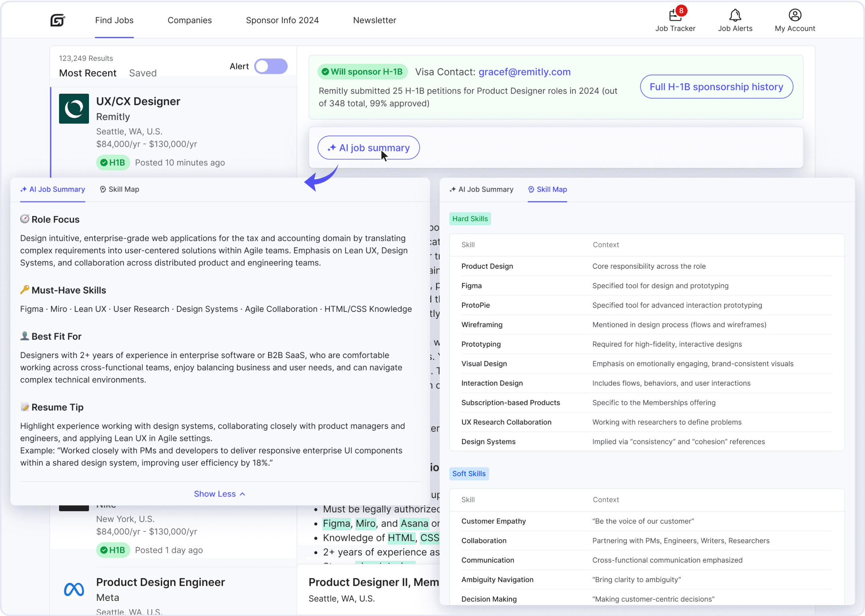This screenshot has width=865, height=616.
Task: Open the Job Tracker briefcase icon
Action: pyautogui.click(x=675, y=16)
